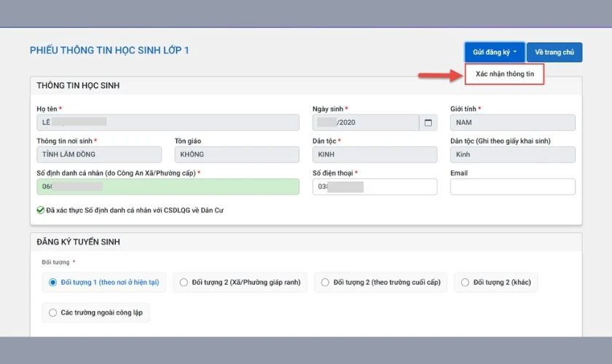
Task: Click the Dân tộc theo giấy khai sinh field
Action: [x=512, y=154]
